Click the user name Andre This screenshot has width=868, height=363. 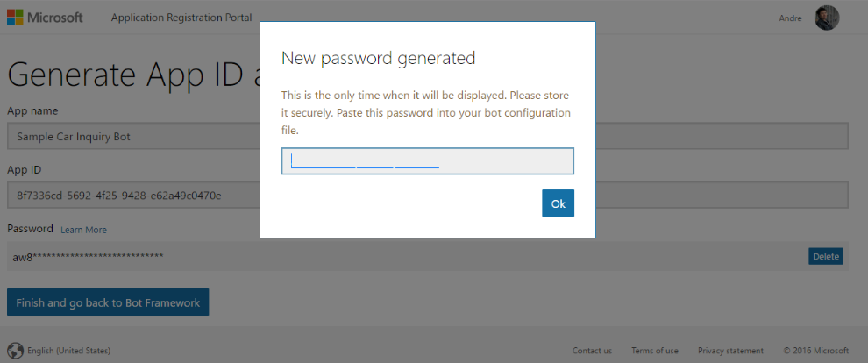tap(790, 18)
